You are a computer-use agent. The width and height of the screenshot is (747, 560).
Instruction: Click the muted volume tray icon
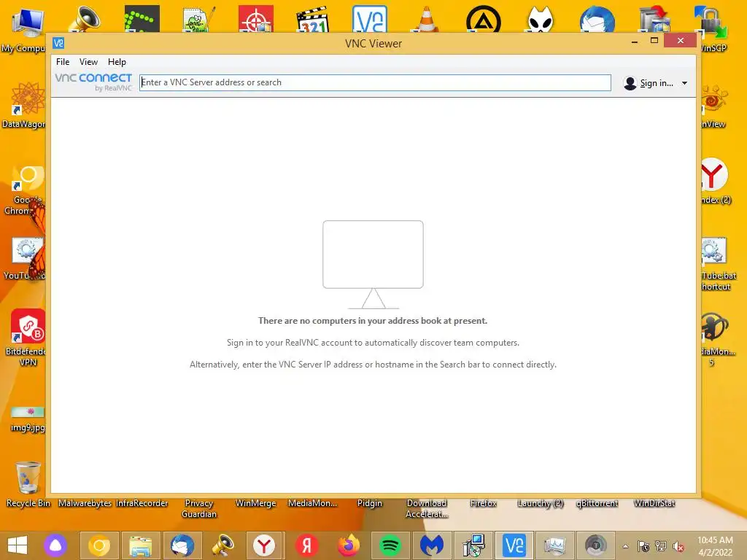point(678,546)
